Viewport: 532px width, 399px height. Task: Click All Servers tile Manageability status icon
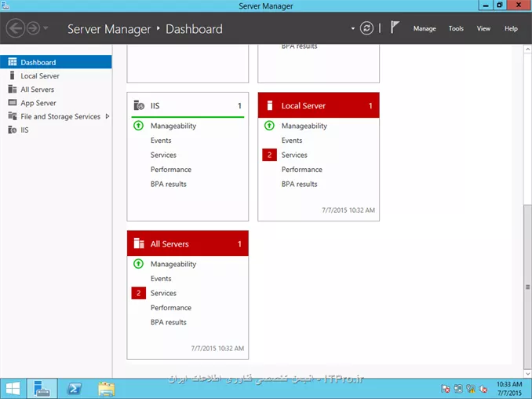[x=138, y=264]
